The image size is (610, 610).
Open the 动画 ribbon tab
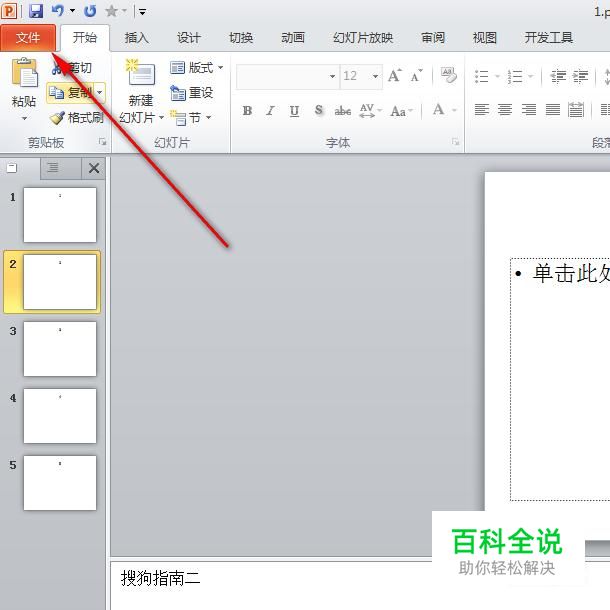point(293,38)
